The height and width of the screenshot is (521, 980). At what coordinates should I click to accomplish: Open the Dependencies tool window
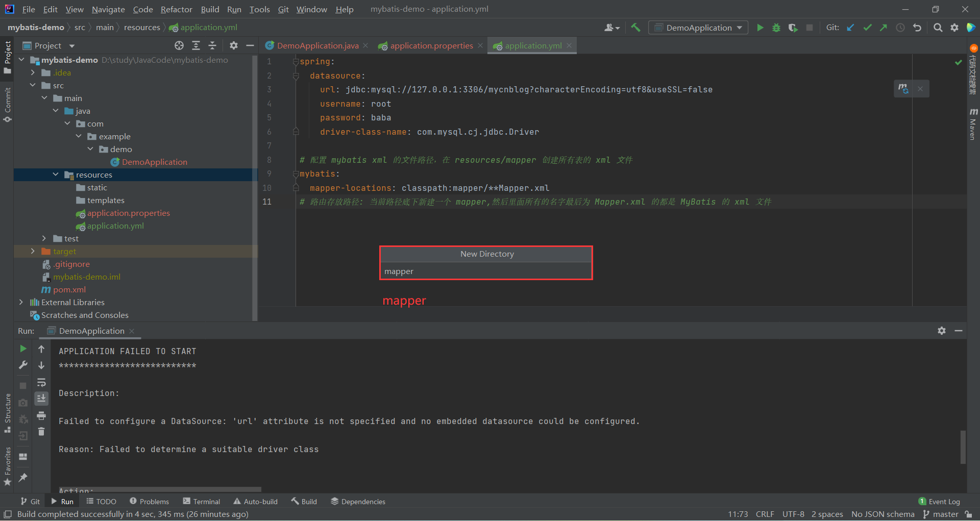coord(358,502)
